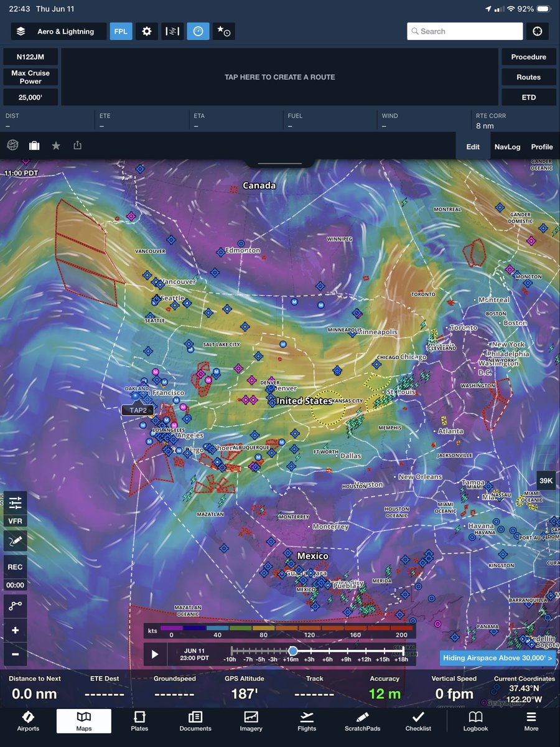Viewport: 560px width, 747px height.
Task: Open favorites and recents star icon
Action: click(223, 31)
